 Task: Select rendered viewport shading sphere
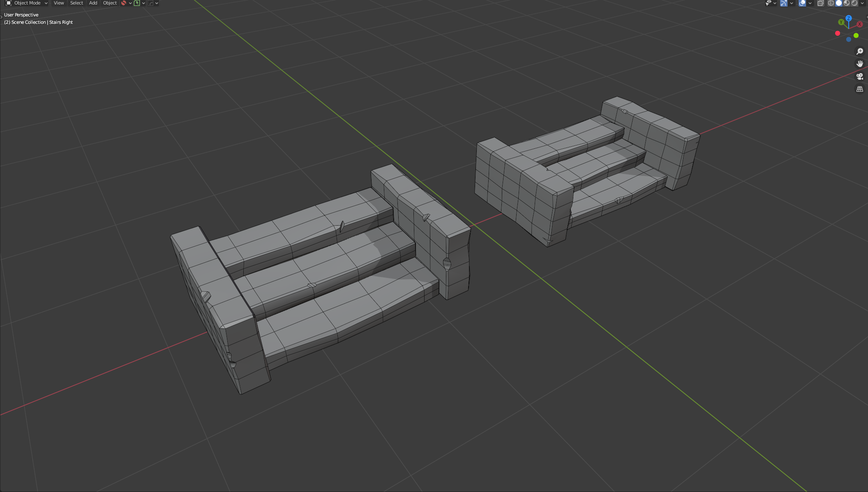pyautogui.click(x=854, y=3)
